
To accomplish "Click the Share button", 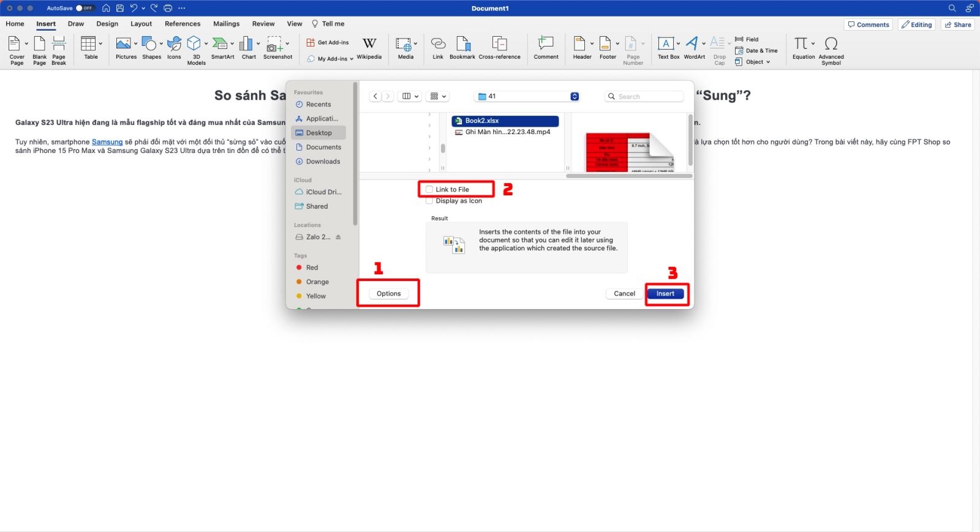I will coord(958,24).
